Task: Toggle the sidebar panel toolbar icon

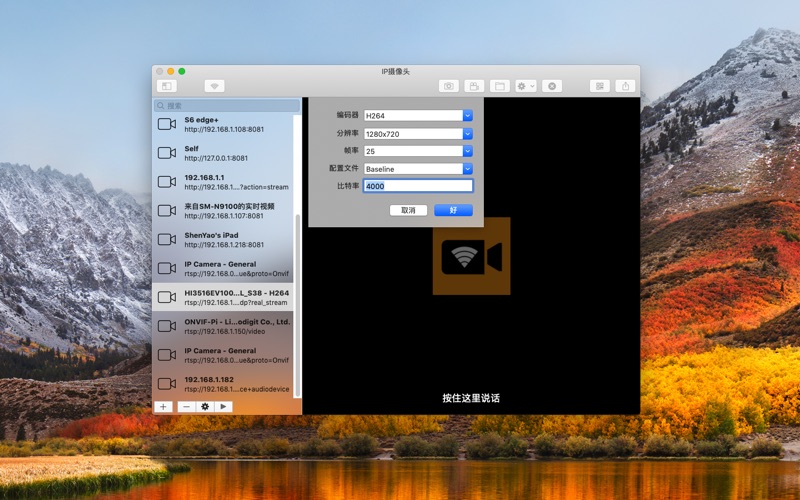Action: [166, 86]
